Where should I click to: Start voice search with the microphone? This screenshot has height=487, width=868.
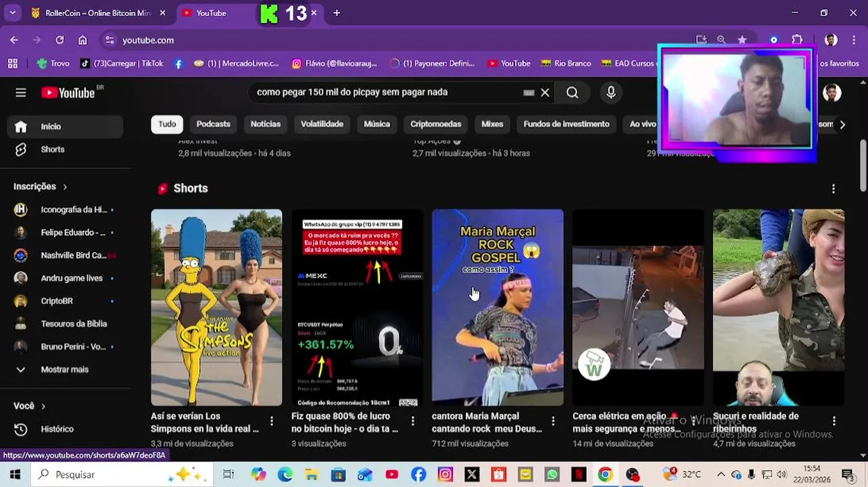[611, 93]
